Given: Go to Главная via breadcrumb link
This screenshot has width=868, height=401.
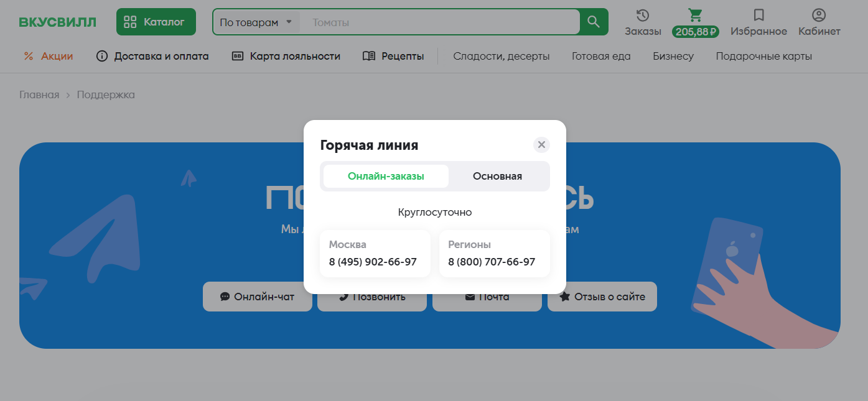Looking at the screenshot, I should [x=39, y=94].
